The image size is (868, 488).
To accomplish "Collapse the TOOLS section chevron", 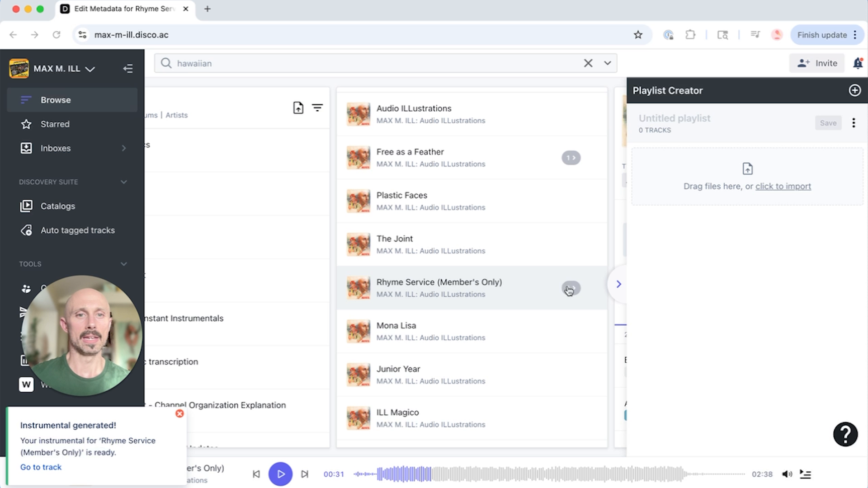I will point(124,264).
